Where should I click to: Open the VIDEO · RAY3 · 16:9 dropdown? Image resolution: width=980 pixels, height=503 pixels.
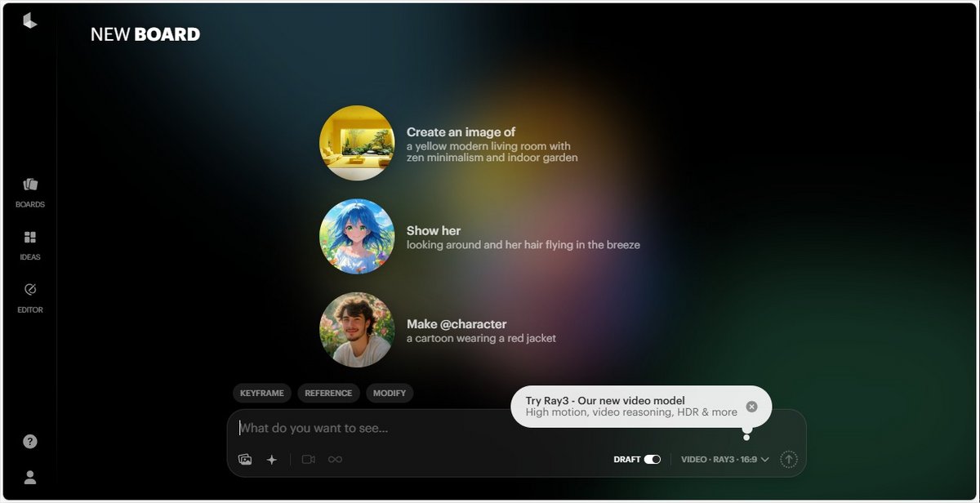tap(723, 459)
